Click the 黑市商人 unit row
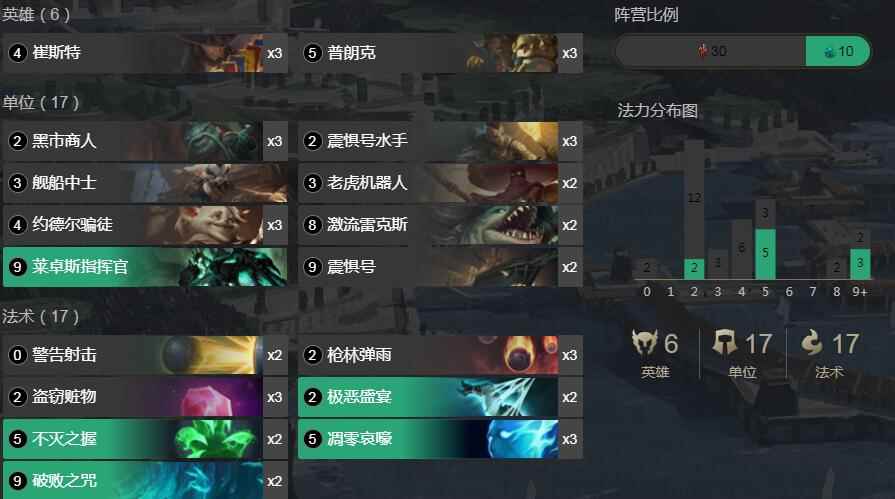Screen dimensions: 895x499 145,141
